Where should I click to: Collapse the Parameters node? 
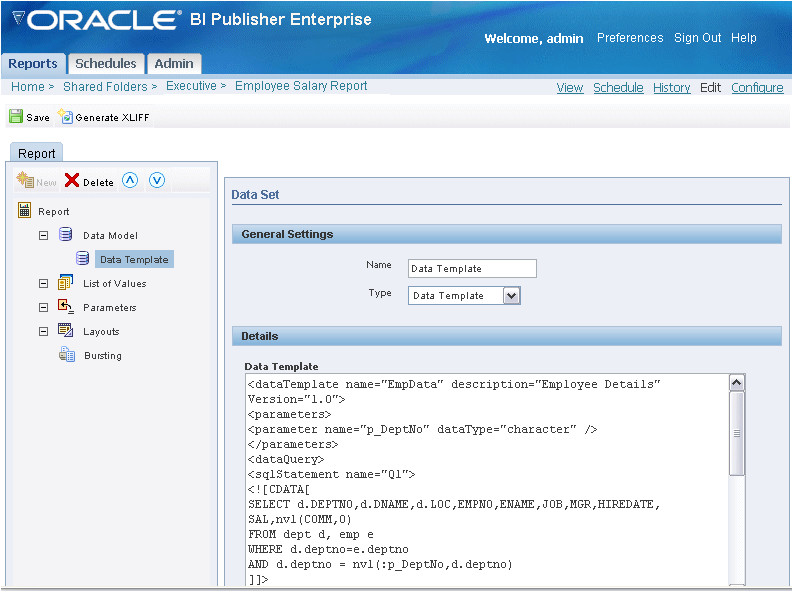pyautogui.click(x=43, y=307)
